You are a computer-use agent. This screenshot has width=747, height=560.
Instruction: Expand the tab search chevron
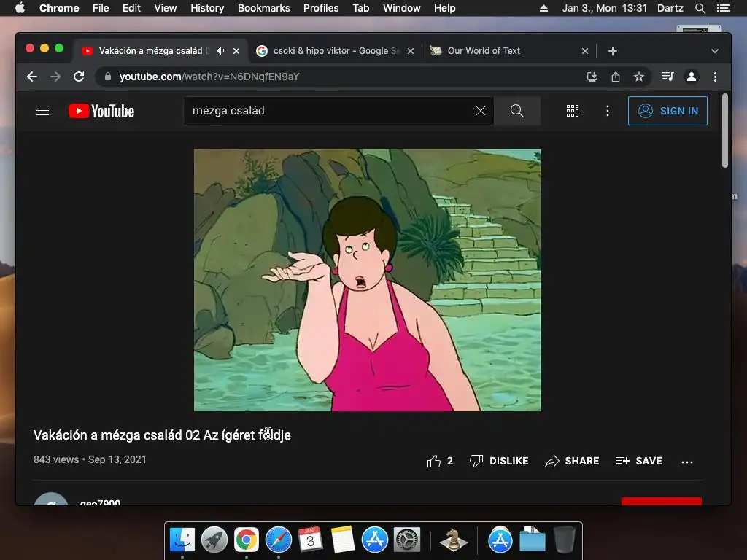click(715, 51)
